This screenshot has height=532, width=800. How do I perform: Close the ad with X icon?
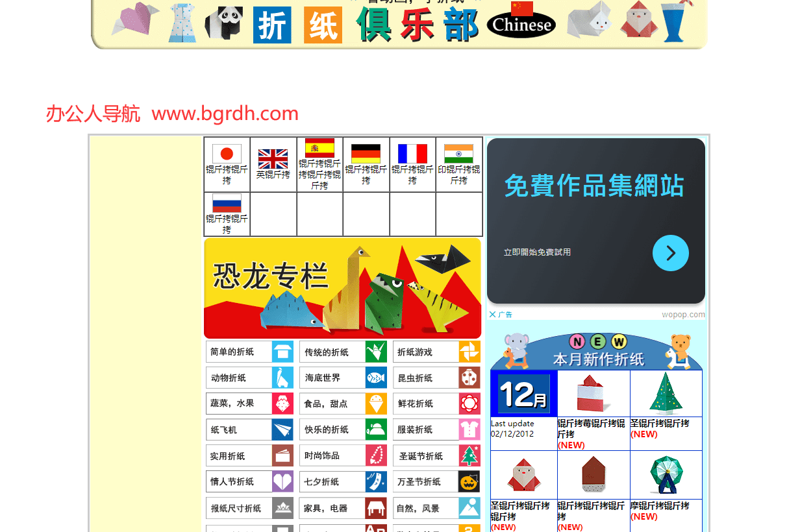(x=492, y=315)
